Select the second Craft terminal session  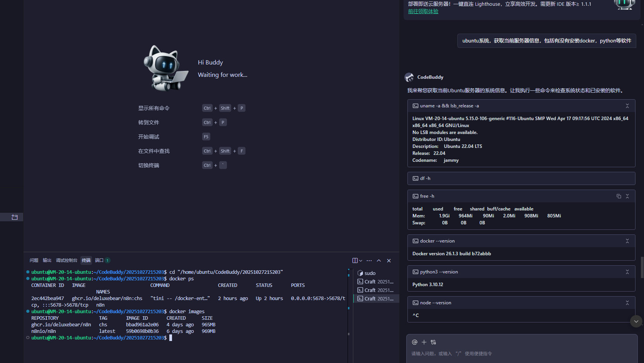point(376,290)
